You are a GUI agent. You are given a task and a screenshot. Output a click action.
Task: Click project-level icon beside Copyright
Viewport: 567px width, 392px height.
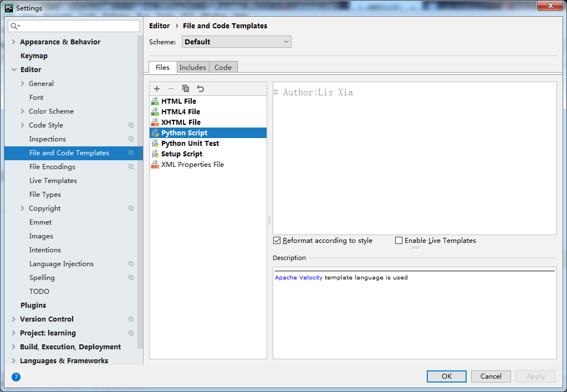click(x=131, y=208)
